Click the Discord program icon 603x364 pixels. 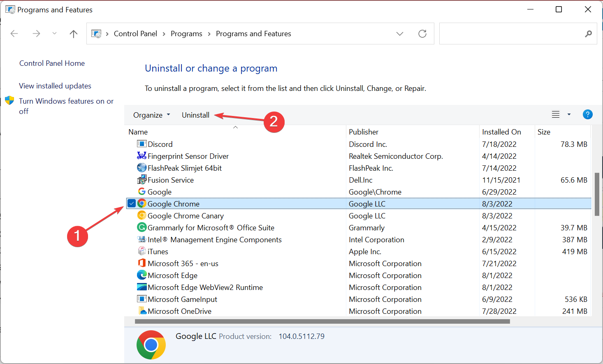coord(141,144)
